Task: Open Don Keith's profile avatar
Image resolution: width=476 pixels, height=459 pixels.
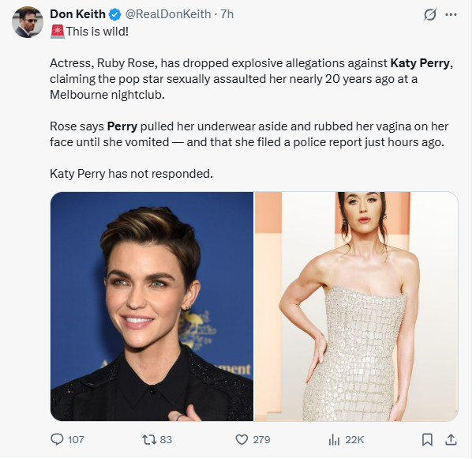Action: tap(28, 22)
